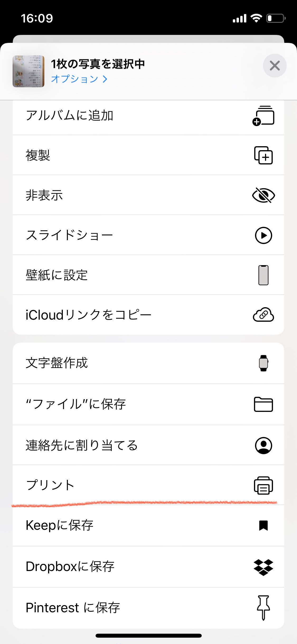Open オプション share options
The width and height of the screenshot is (297, 644).
click(79, 79)
